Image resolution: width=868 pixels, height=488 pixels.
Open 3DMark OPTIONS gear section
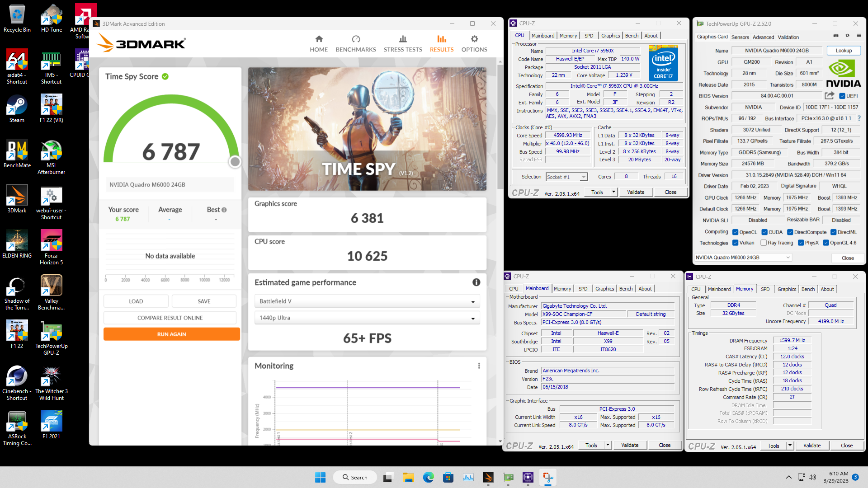474,44
